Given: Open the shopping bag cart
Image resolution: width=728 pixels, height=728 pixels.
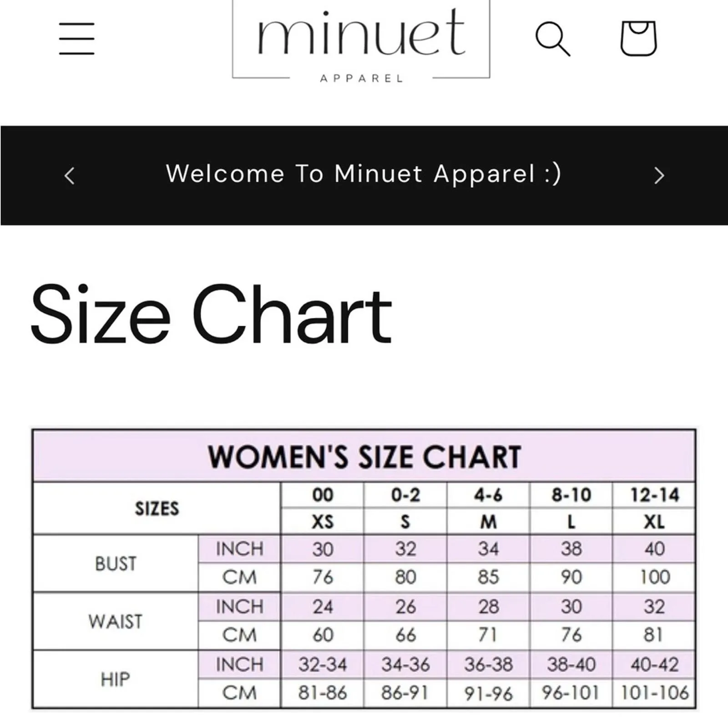Looking at the screenshot, I should click(638, 38).
